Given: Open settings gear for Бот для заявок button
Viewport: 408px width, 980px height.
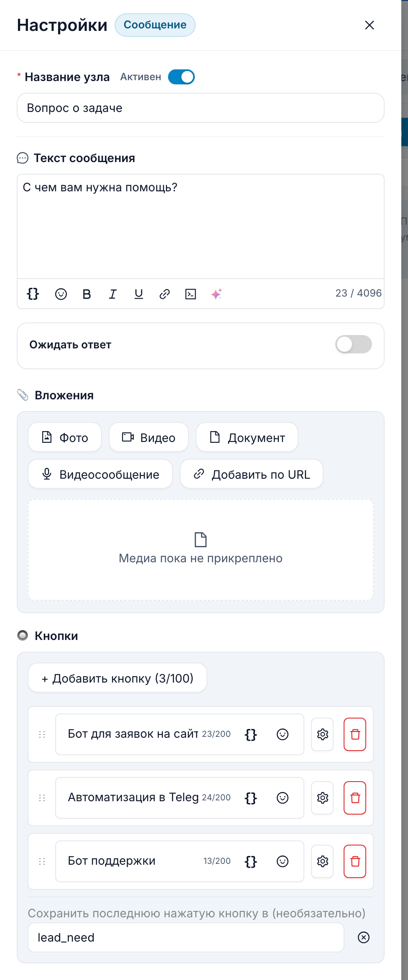Looking at the screenshot, I should pos(322,734).
